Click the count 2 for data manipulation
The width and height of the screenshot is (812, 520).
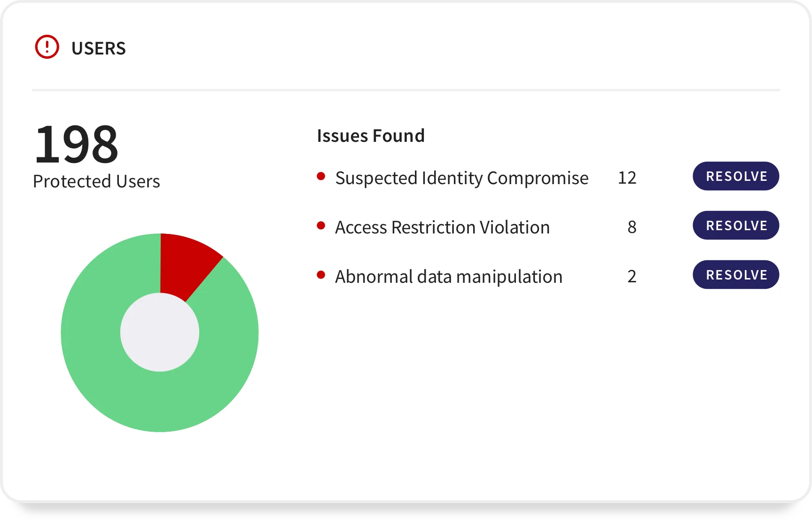click(x=632, y=276)
